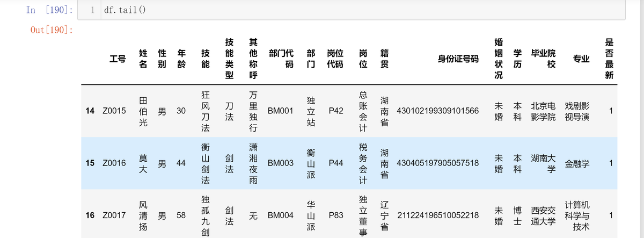Click department code BM004
Viewport: 644px width, 238px height.
click(x=280, y=215)
